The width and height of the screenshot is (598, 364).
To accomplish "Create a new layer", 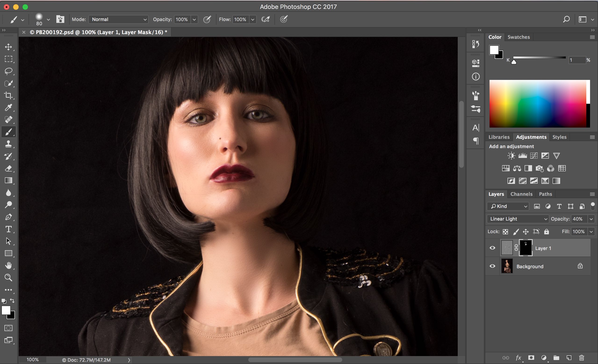I will [x=569, y=358].
